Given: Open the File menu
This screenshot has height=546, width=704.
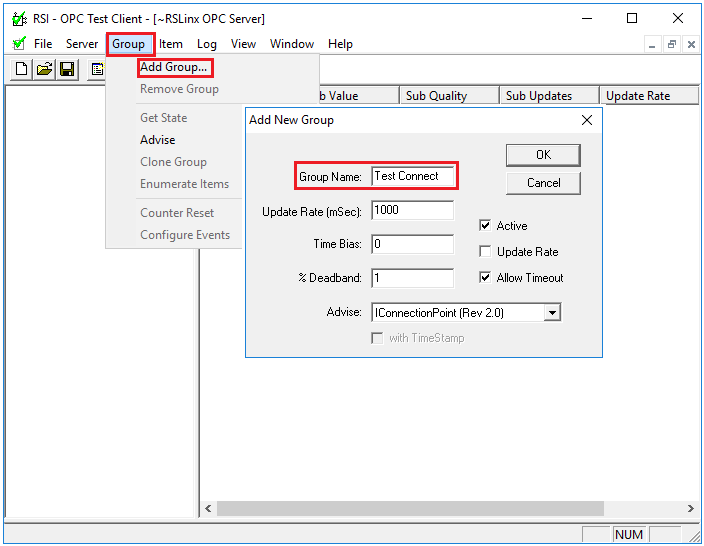Looking at the screenshot, I should [43, 44].
